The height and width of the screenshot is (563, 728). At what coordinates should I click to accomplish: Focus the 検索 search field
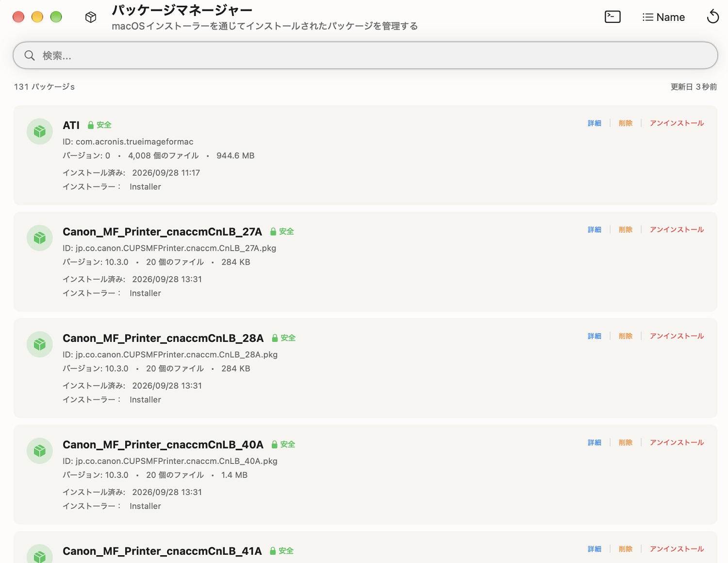tap(365, 55)
